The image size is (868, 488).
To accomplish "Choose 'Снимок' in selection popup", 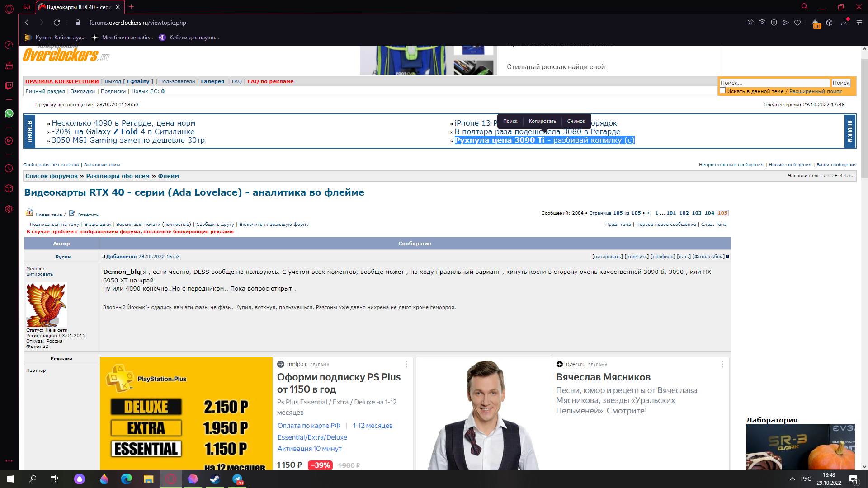I will point(576,121).
